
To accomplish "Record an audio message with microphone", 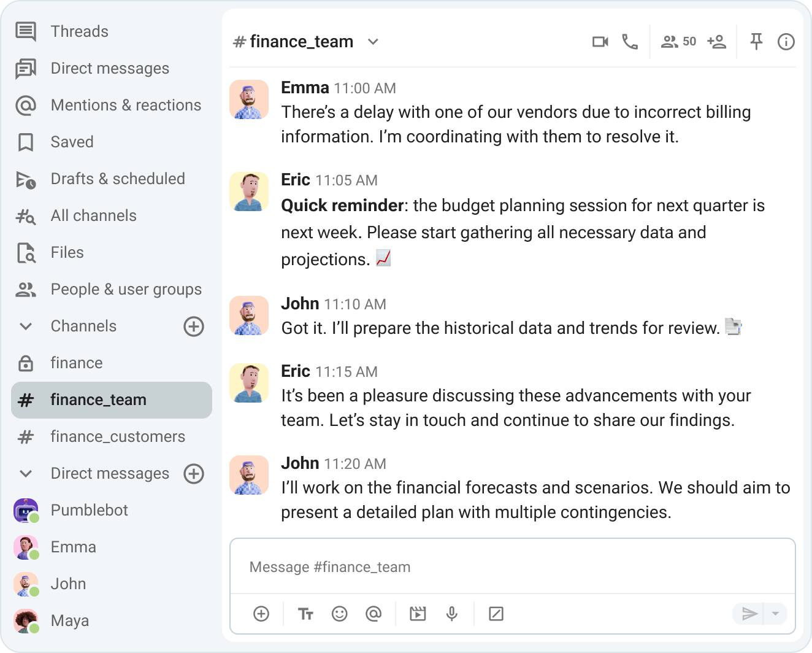I will click(452, 613).
